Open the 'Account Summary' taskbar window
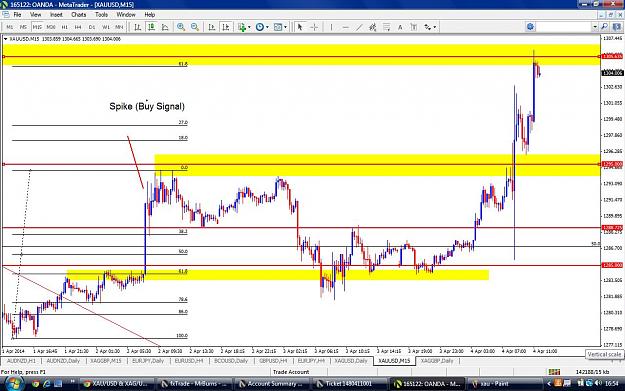The width and height of the screenshot is (625, 391). tap(271, 384)
